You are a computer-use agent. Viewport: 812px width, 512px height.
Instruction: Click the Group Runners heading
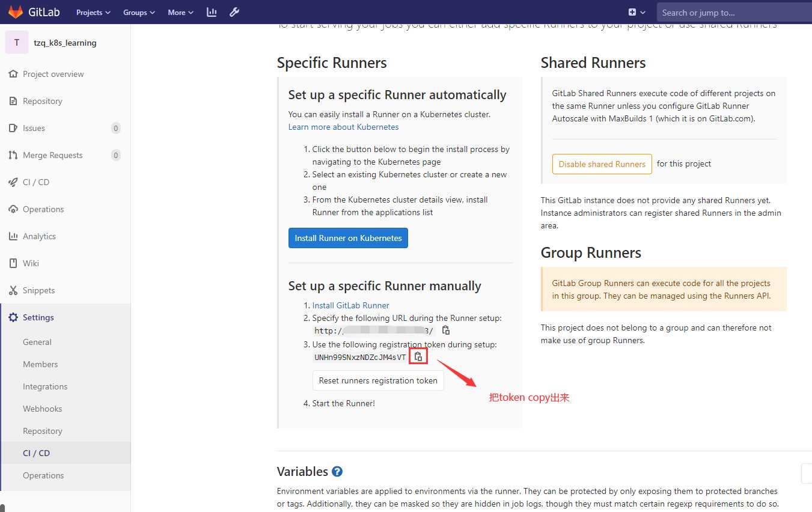591,253
